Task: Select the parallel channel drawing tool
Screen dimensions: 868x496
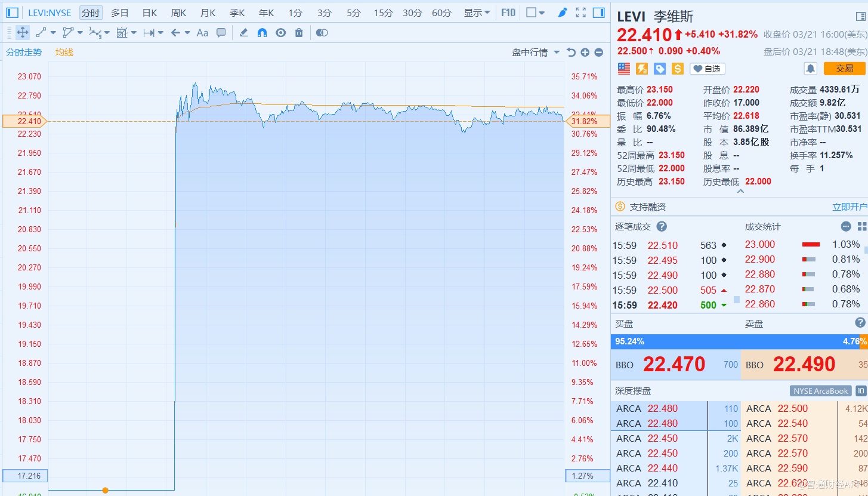Action: [68, 33]
